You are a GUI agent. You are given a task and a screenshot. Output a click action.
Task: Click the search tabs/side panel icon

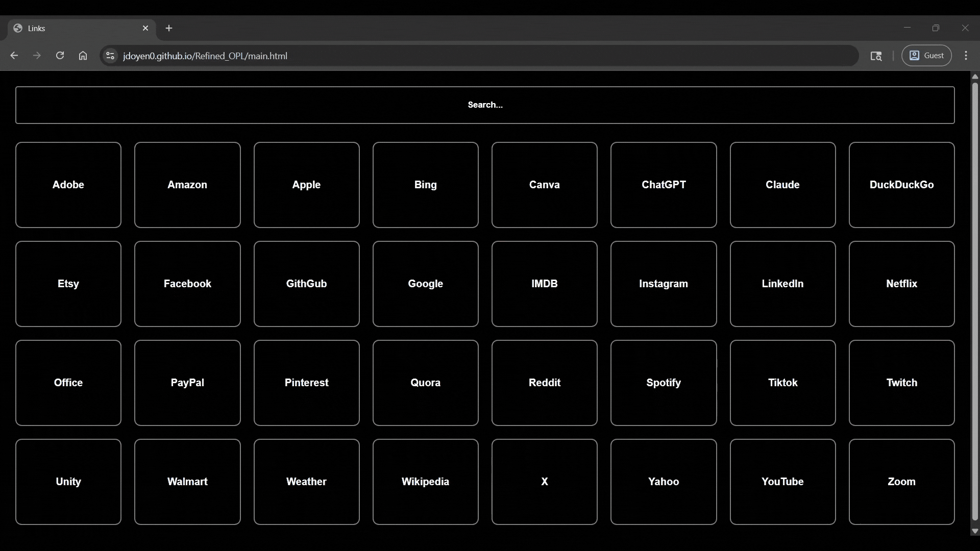(x=876, y=56)
